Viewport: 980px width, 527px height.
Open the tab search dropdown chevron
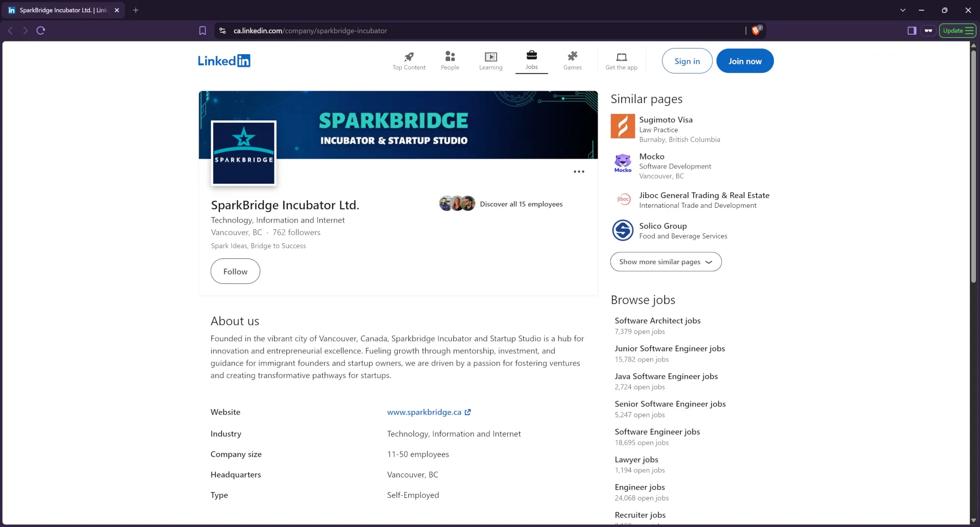(x=902, y=10)
